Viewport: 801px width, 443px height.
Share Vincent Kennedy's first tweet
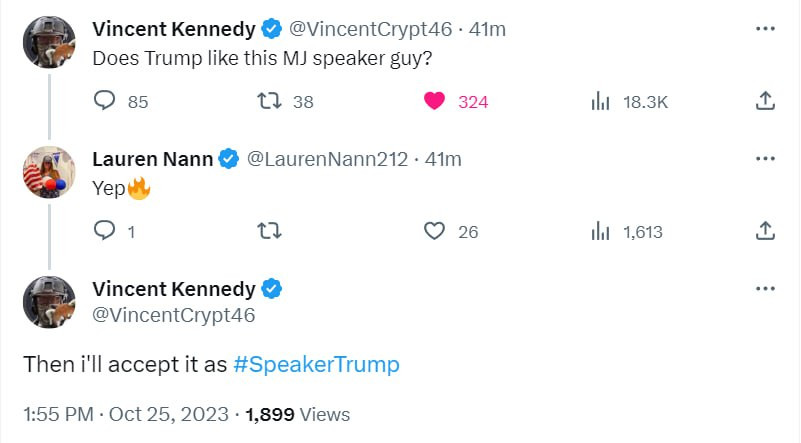pyautogui.click(x=765, y=101)
